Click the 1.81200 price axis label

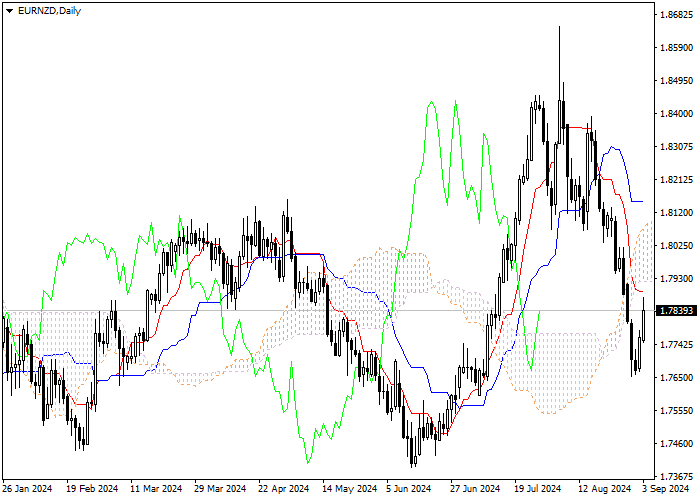click(x=676, y=213)
